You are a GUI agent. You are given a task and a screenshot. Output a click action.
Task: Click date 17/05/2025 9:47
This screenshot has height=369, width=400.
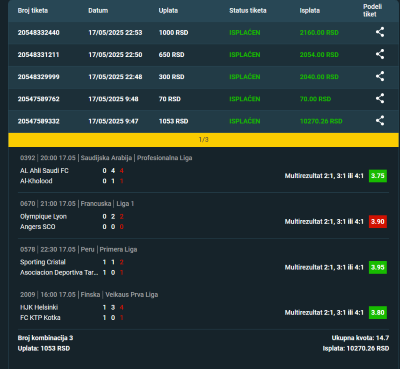click(x=113, y=121)
